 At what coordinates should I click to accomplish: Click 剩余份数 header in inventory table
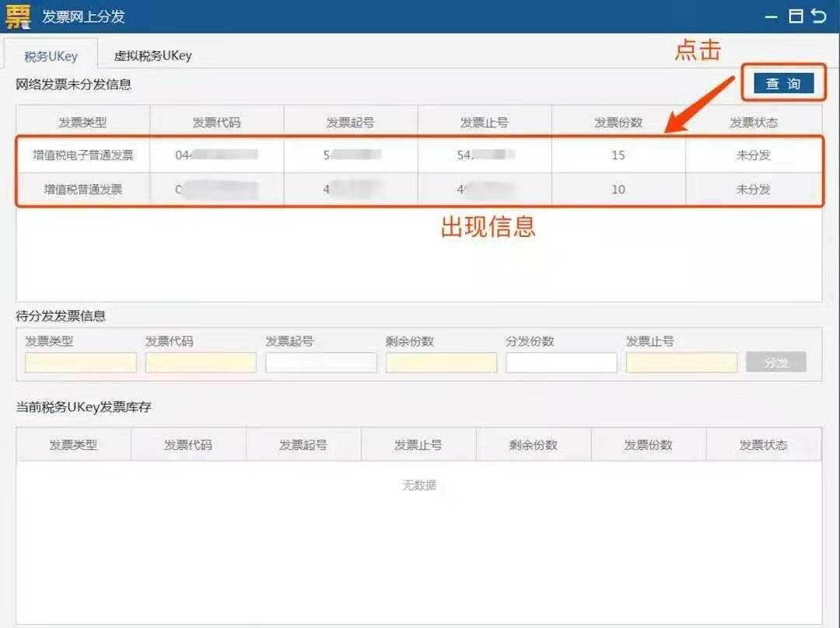click(534, 445)
